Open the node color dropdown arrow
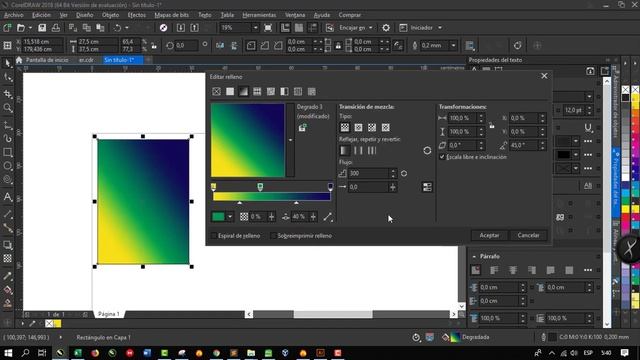The height and width of the screenshot is (360, 640). (x=230, y=217)
